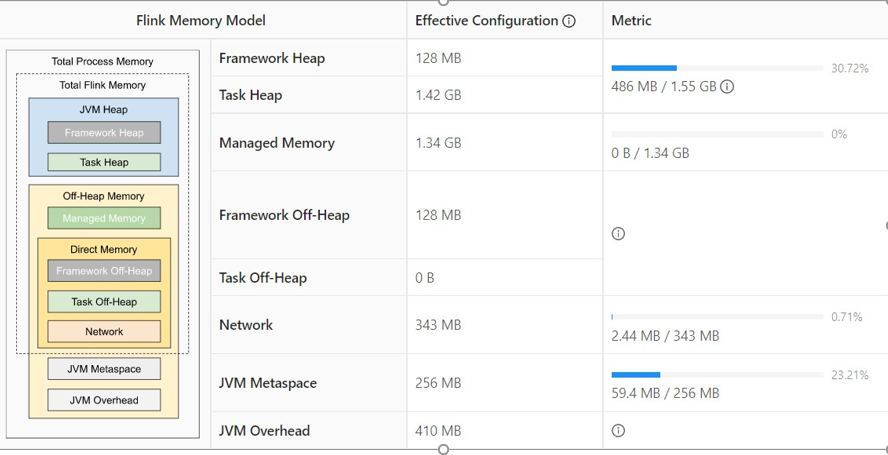Click the Network box in the memory diagram
Image resolution: width=888 pixels, height=455 pixels.
104,331
